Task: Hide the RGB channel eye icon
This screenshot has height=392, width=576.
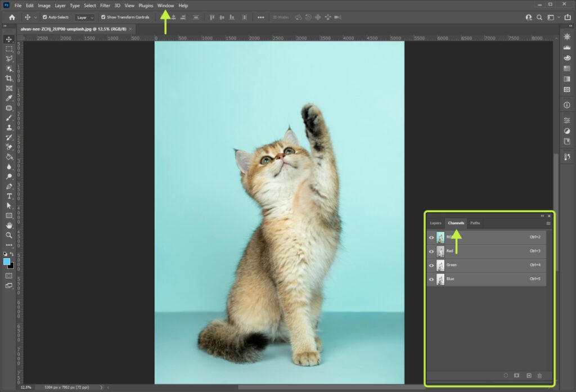Action: (431, 237)
